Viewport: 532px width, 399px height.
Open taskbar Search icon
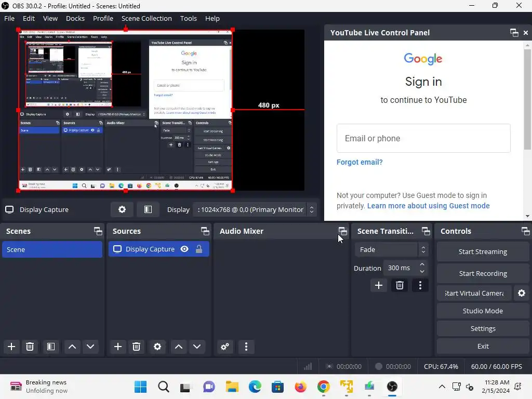(x=164, y=387)
